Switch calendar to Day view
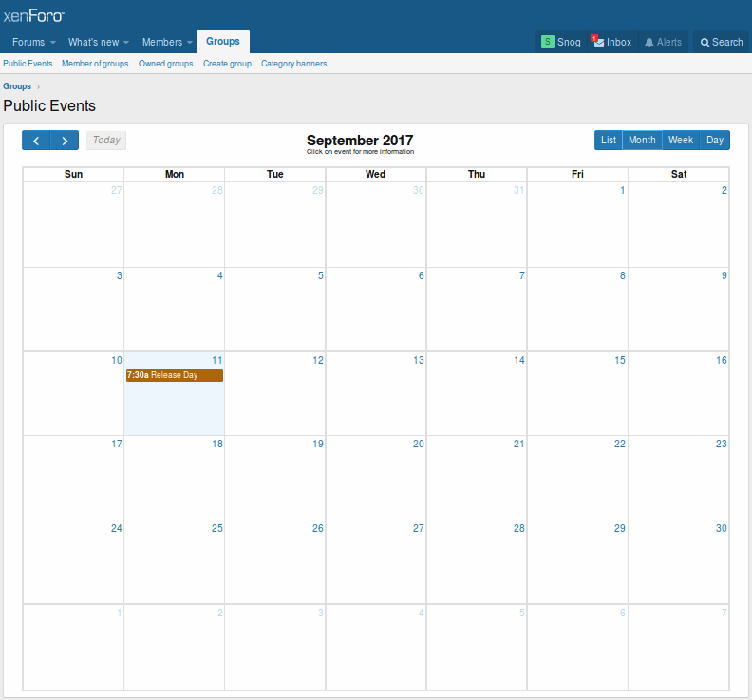Screen dimensions: 752x700 715,141
